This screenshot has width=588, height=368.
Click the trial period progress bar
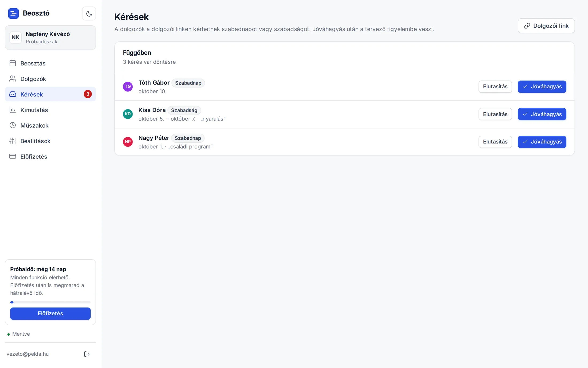coord(50,302)
